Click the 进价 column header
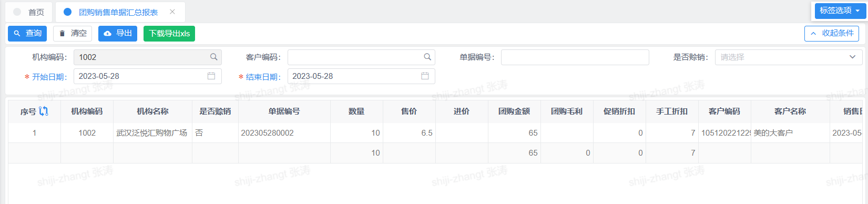This screenshot has height=204, width=868. 462,111
